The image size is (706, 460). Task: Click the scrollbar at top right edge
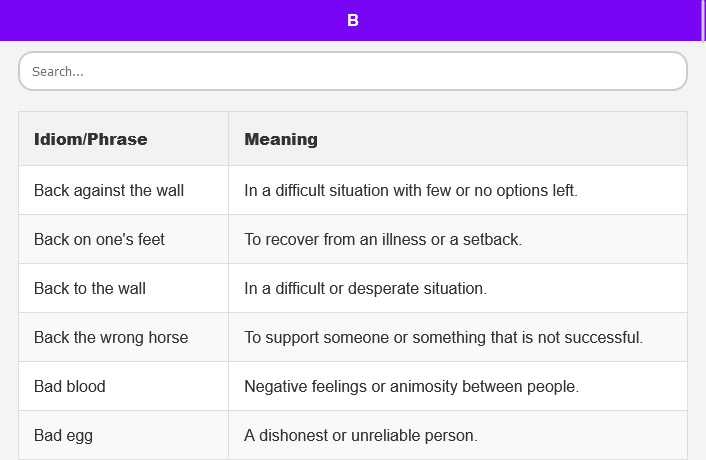point(703,20)
